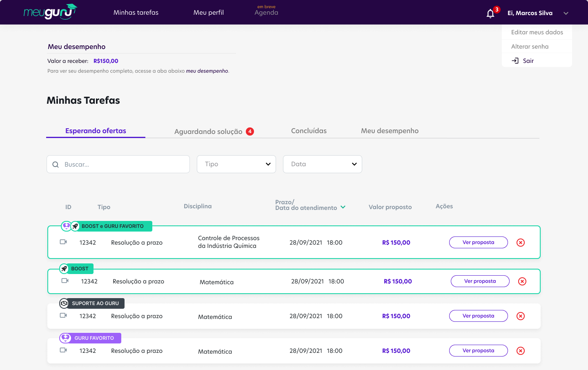588x370 pixels.
Task: Click the search magnifier icon
Action: pyautogui.click(x=56, y=165)
